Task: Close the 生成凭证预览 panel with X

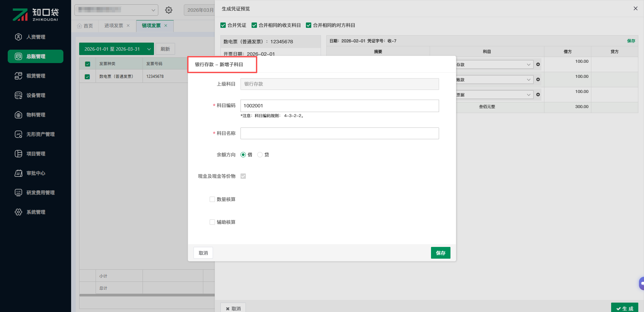Action: click(635, 8)
